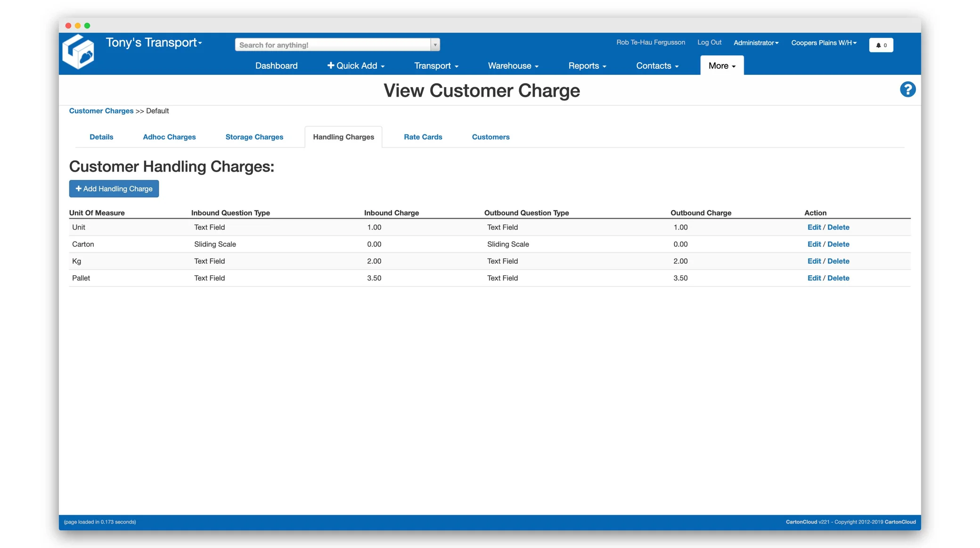Screen dimensions: 980x548
Task: Open the help question mark icon
Action: click(x=908, y=89)
